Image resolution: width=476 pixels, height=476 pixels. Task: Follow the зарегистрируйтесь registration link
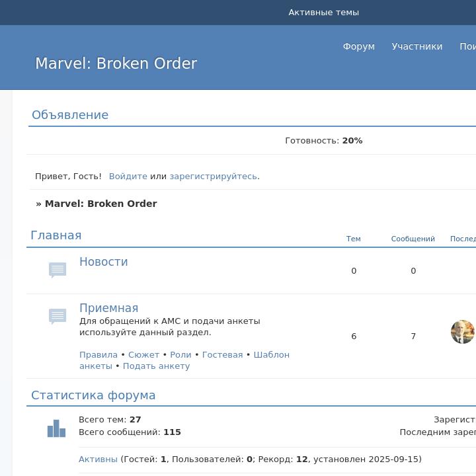pyautogui.click(x=214, y=177)
